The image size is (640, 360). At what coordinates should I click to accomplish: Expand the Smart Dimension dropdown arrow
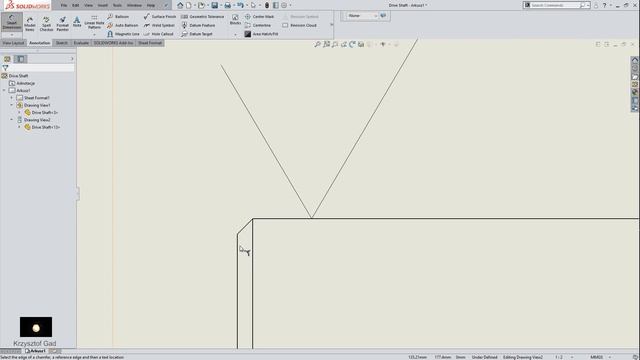click(x=11, y=35)
